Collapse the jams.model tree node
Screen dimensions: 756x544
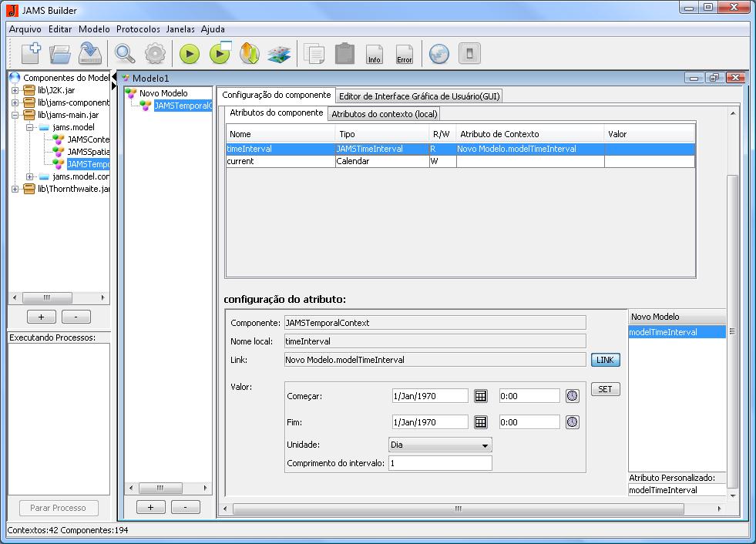click(x=29, y=127)
